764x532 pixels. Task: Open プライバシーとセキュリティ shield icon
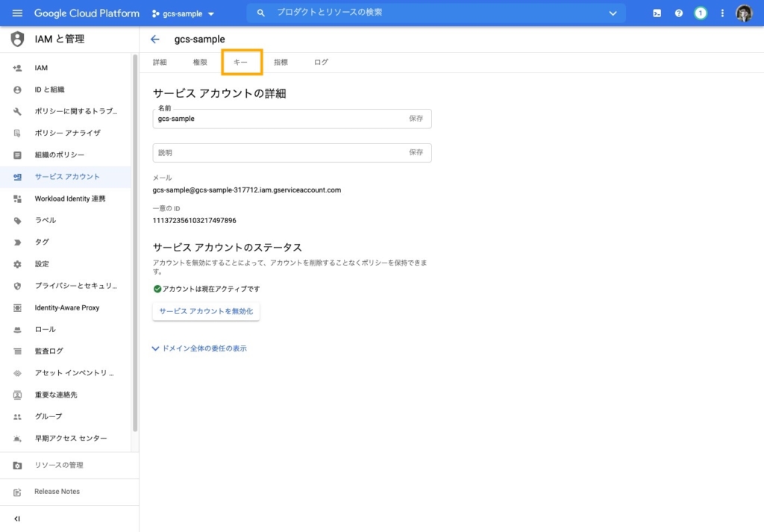click(17, 286)
